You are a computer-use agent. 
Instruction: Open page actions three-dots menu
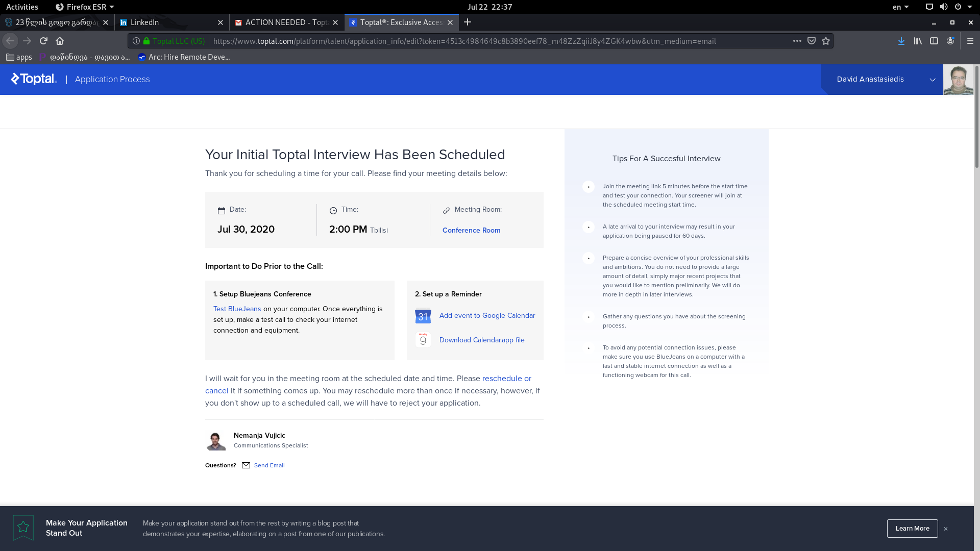[x=797, y=41]
